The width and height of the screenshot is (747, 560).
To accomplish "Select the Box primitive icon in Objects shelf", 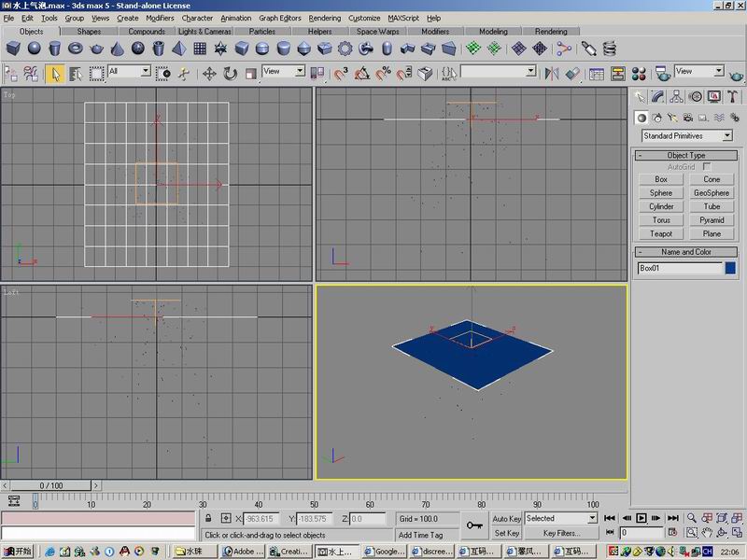I will (13, 49).
